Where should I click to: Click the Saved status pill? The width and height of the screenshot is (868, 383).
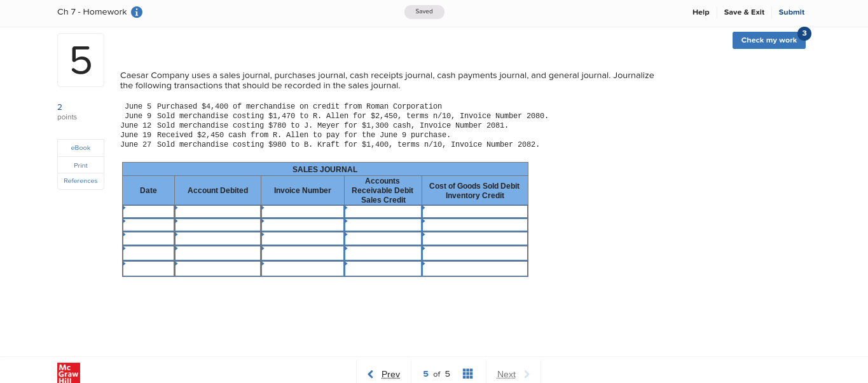click(424, 11)
